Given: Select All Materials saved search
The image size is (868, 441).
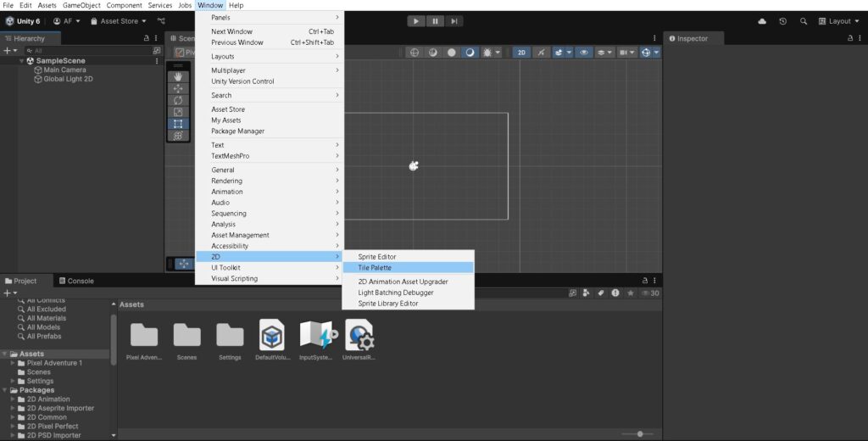Looking at the screenshot, I should tap(42, 318).
